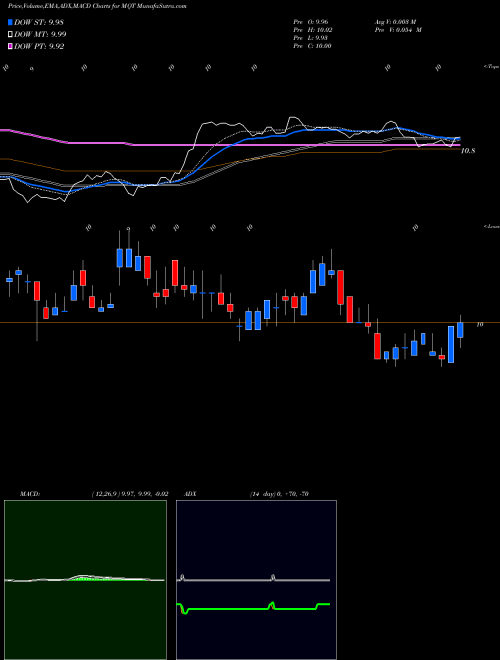Select the 'DOW ST: 9.98' legend text
This screenshot has height=660, width=500.
39,22
